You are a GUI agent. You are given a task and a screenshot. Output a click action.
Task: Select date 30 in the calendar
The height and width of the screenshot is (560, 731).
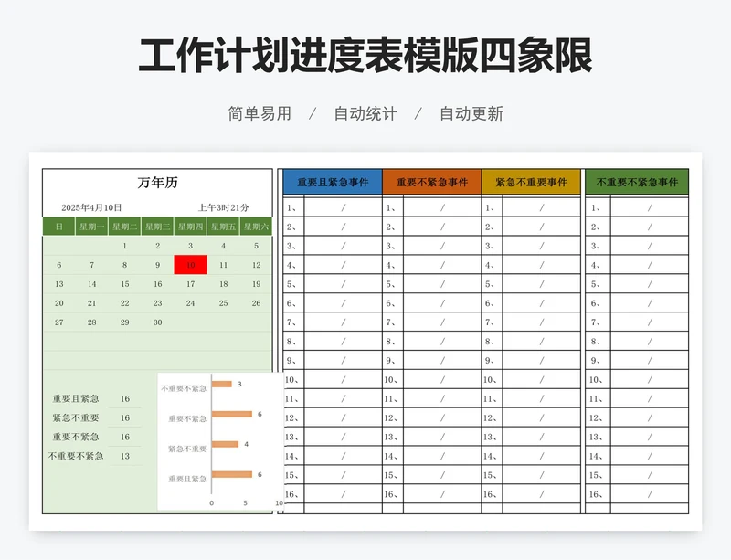157,322
